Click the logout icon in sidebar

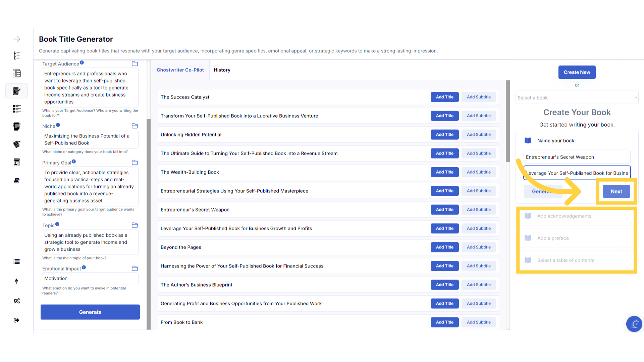tap(16, 320)
